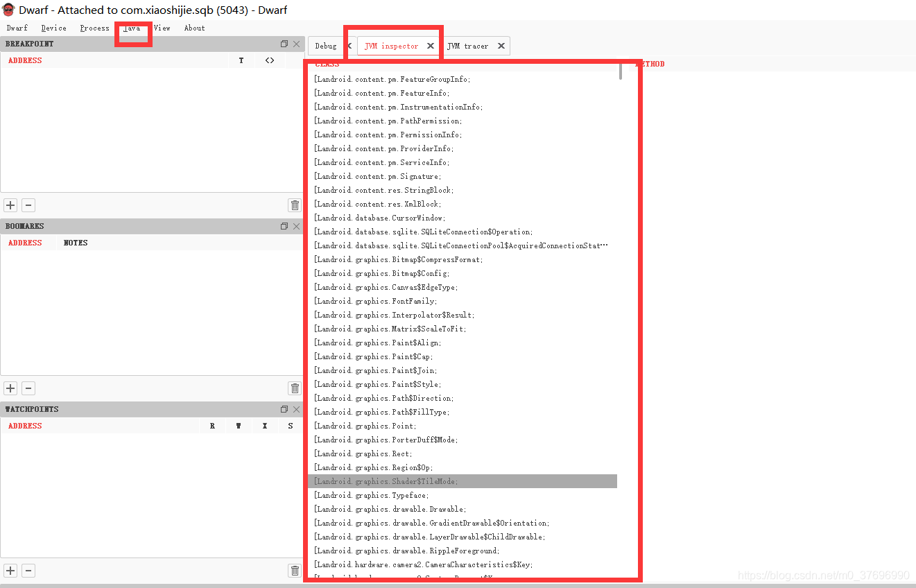Select class content.pm.InstrumentationInfo

(x=463, y=107)
